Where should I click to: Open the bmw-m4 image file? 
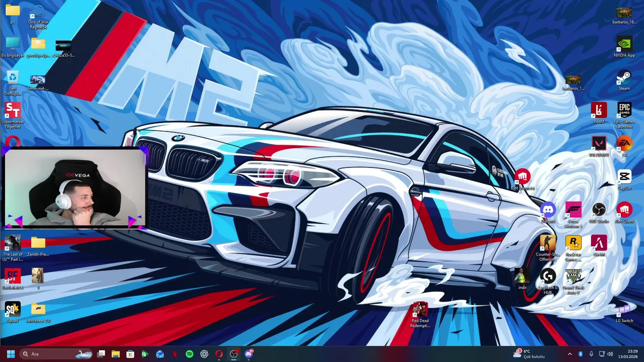[x=38, y=82]
